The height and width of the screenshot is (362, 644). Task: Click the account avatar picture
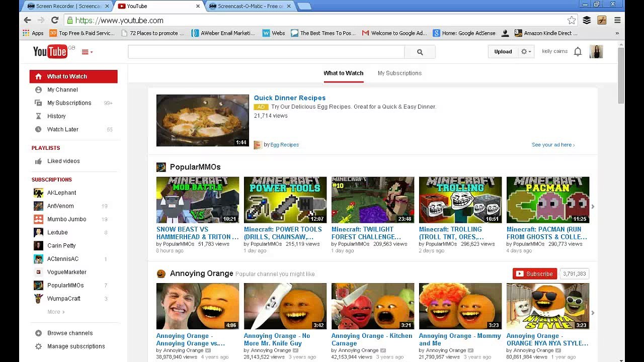coord(596,51)
